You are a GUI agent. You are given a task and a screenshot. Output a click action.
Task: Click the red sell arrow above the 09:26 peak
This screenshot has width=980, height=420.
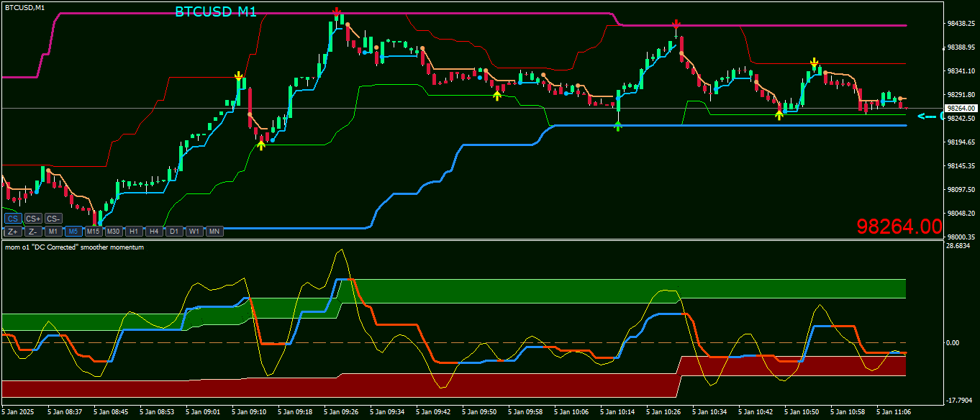336,12
